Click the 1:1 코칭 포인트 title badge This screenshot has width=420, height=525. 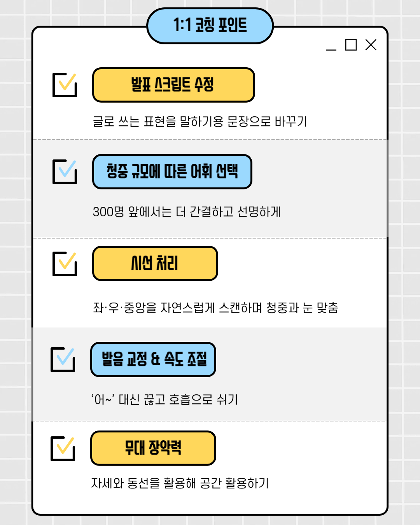pos(210,26)
